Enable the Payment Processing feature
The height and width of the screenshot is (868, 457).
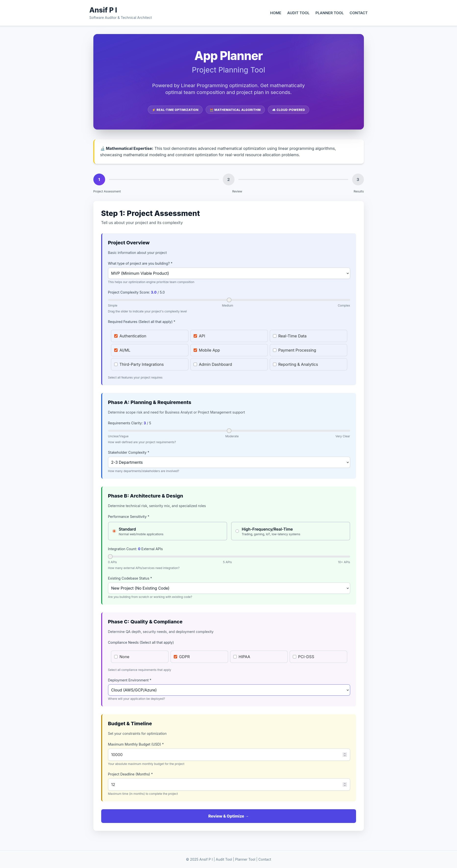click(x=275, y=350)
